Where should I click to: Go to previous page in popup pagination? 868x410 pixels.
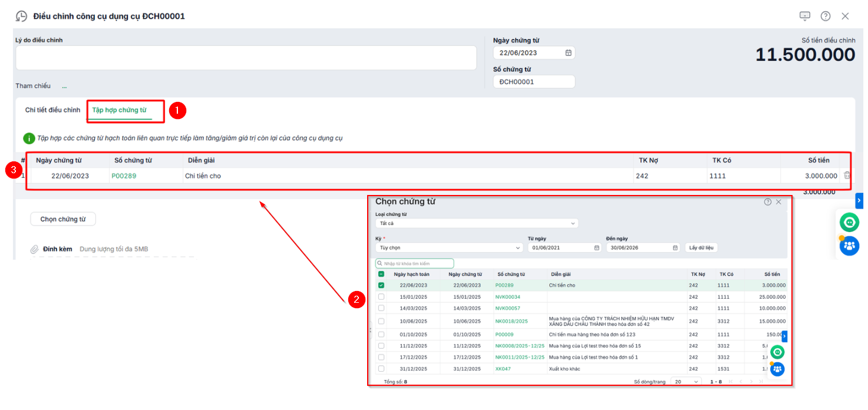(741, 382)
